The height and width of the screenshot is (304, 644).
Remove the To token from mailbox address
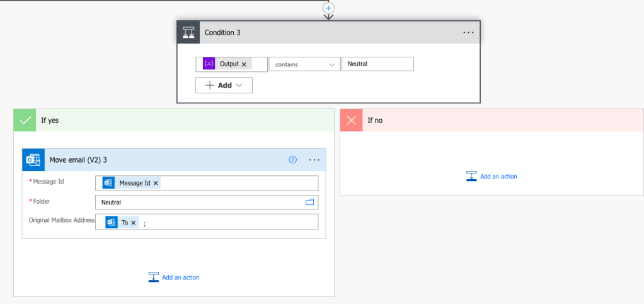[133, 223]
